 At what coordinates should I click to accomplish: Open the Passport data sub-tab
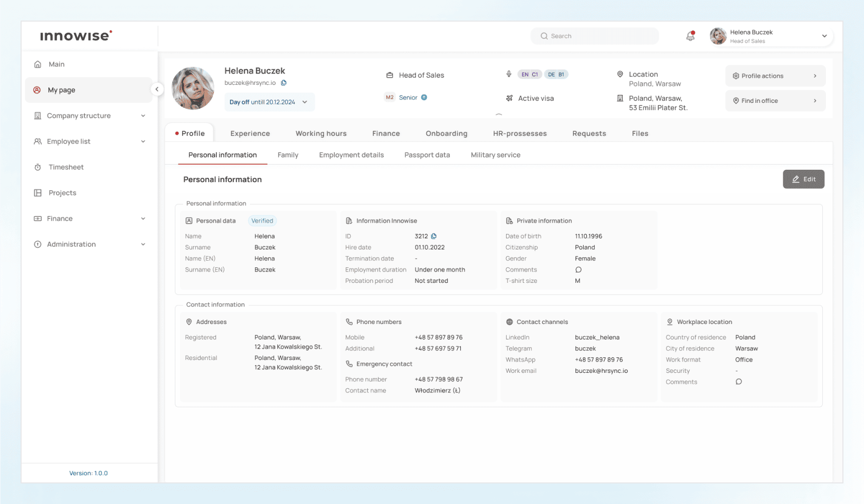[427, 155]
